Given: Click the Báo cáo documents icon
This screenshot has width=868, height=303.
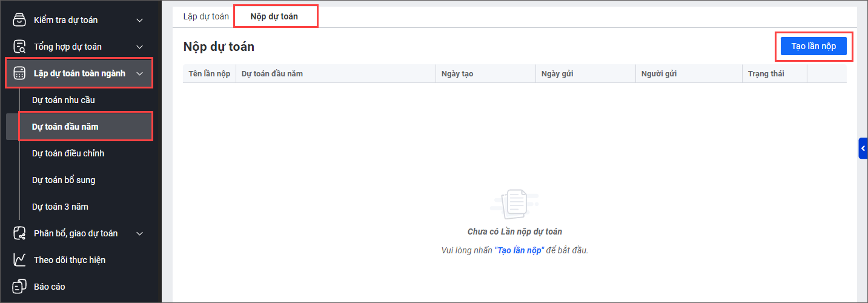Looking at the screenshot, I should [19, 286].
